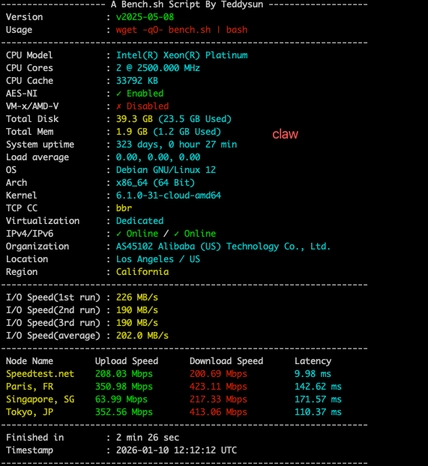This screenshot has width=428, height=466.
Task: Click the Intel Xeon Platinum CPU model
Action: [182, 55]
